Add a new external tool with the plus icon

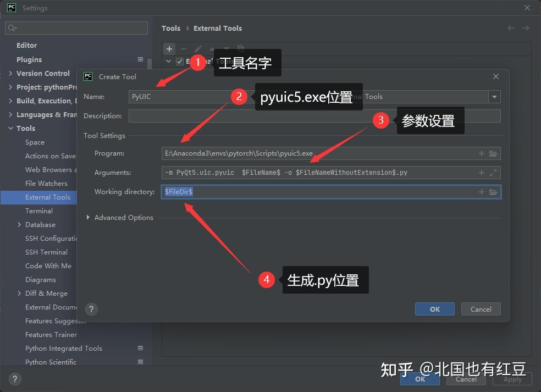[x=169, y=49]
